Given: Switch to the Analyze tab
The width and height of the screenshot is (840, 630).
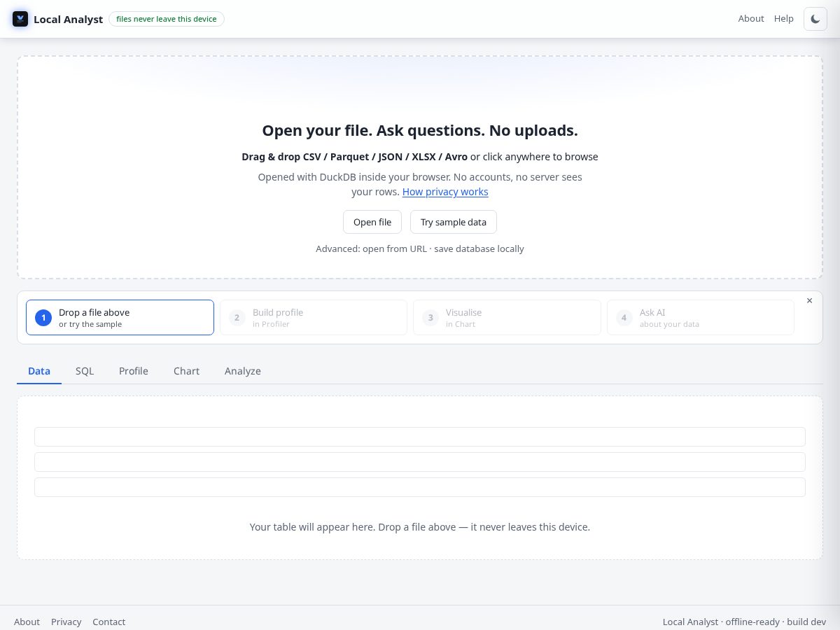Looking at the screenshot, I should point(243,371).
